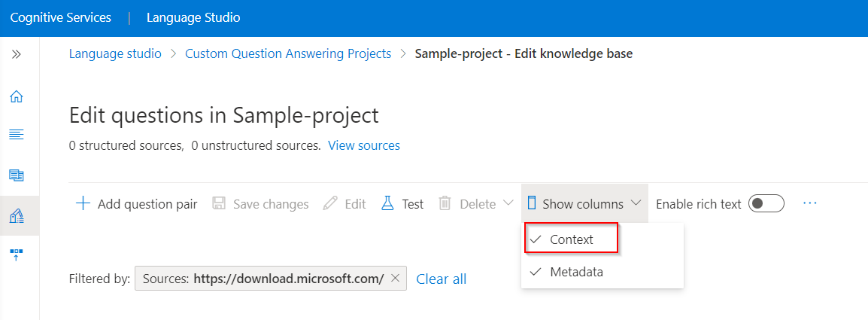
Task: Expand the sidebar with double-chevron icon
Action: click(x=17, y=53)
